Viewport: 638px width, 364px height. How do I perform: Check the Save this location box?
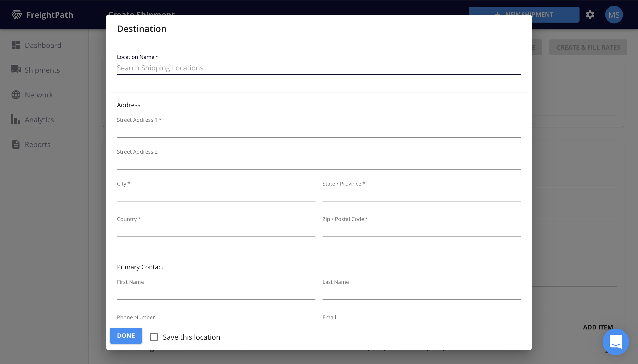pyautogui.click(x=154, y=337)
